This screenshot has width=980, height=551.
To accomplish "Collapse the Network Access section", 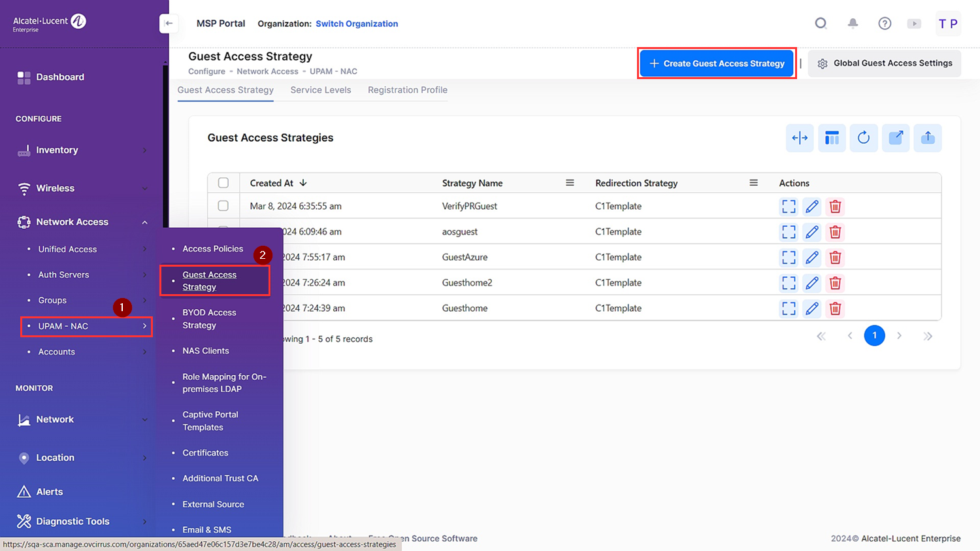I will [82, 222].
